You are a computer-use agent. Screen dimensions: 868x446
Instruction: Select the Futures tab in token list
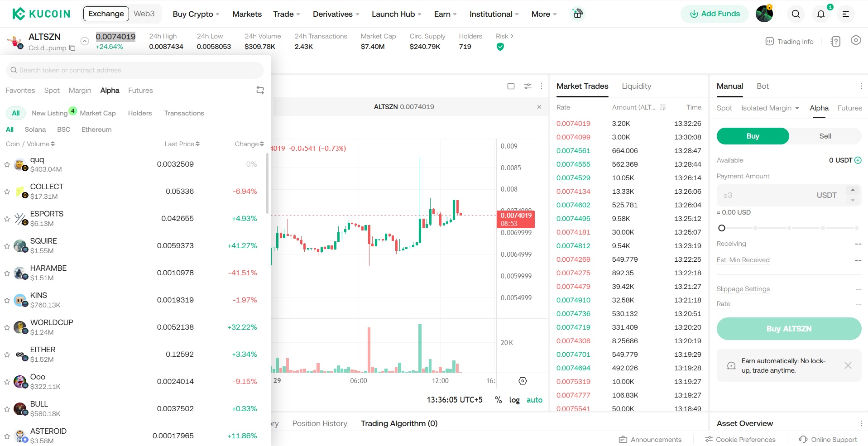coord(140,91)
